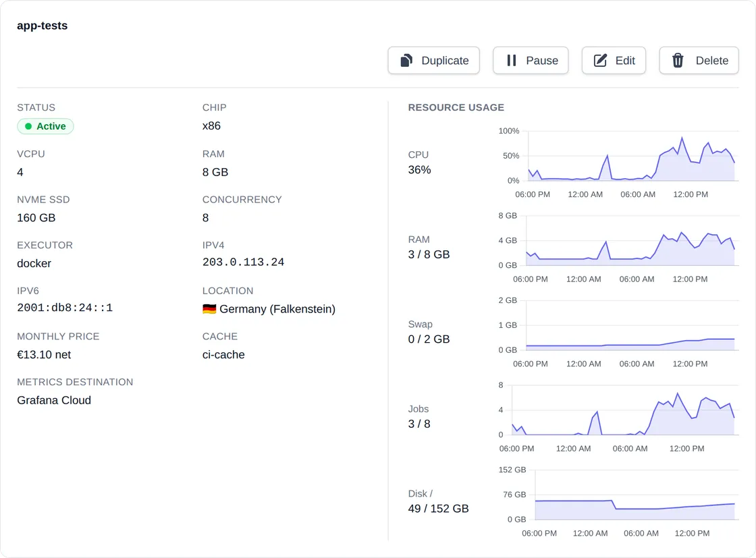Click the 100% axis label on CPU chart
This screenshot has height=558, width=756.
[509, 131]
